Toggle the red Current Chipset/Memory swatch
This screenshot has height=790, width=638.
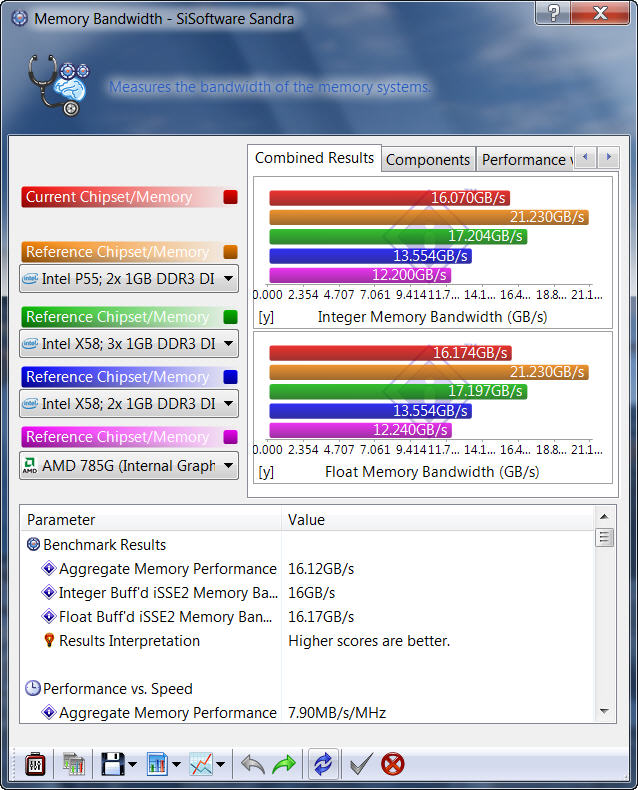pos(230,197)
